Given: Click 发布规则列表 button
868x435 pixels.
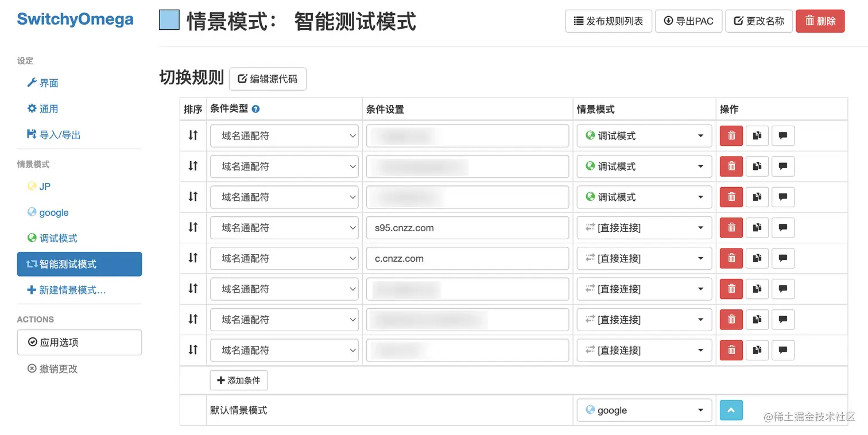Looking at the screenshot, I should [x=609, y=21].
